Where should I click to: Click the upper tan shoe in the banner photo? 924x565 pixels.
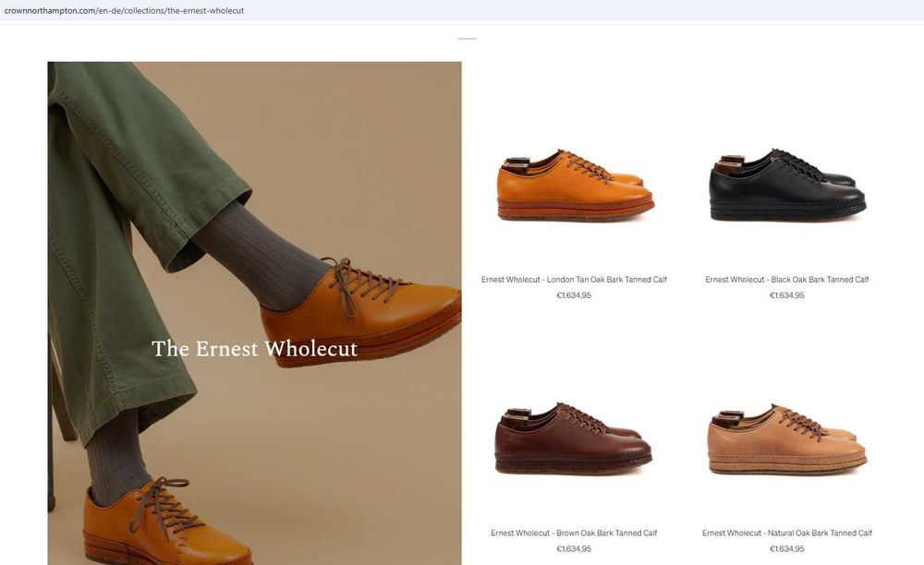point(370,309)
